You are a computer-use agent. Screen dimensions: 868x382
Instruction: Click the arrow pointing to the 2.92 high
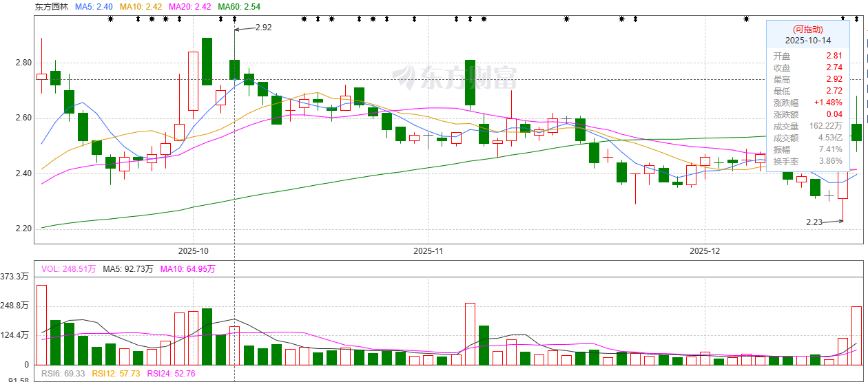tap(244, 29)
